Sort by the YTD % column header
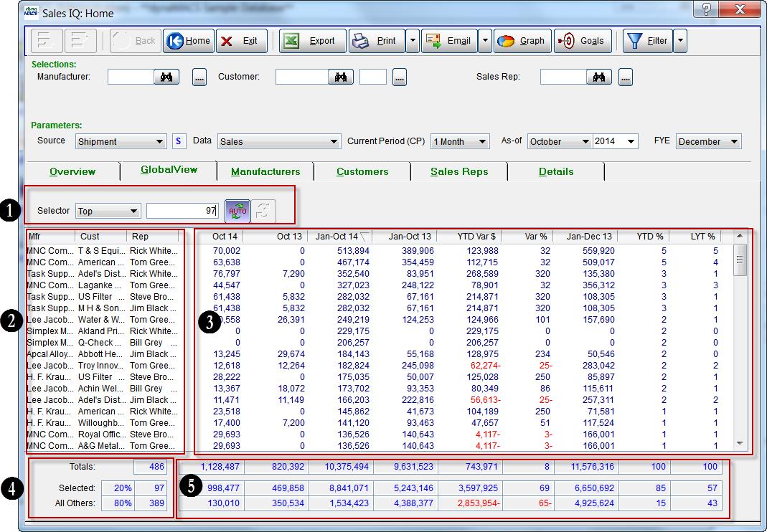The height and width of the screenshot is (532, 767). (x=644, y=236)
